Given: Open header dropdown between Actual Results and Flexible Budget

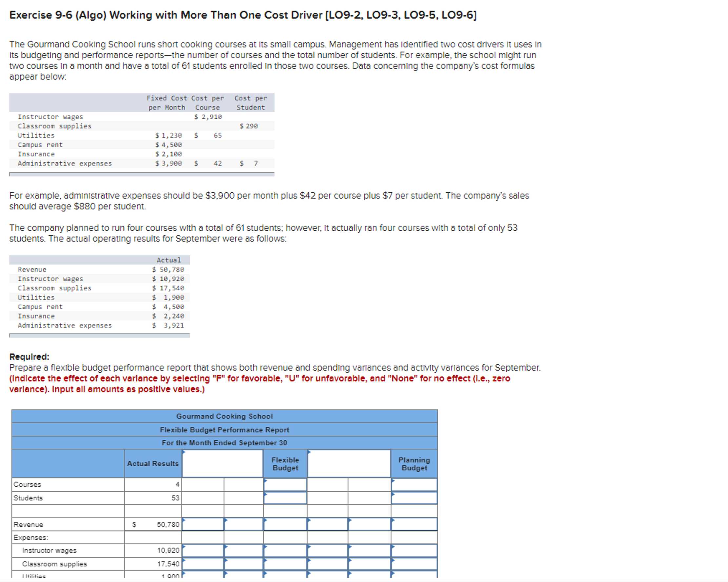Looking at the screenshot, I should [x=223, y=463].
